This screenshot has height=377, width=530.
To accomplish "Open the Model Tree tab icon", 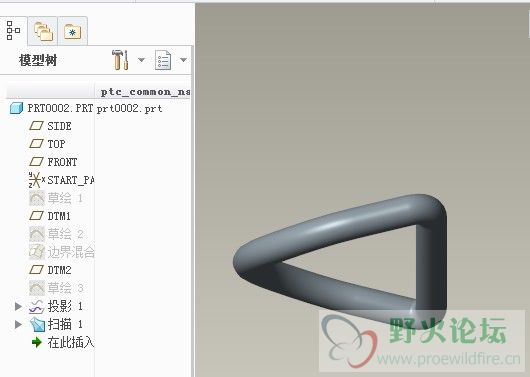I will point(13,30).
